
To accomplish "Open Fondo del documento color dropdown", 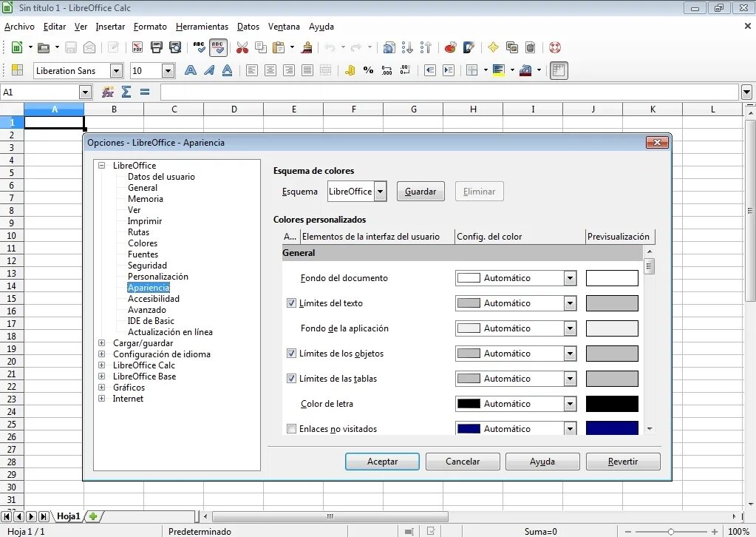I will pos(570,278).
